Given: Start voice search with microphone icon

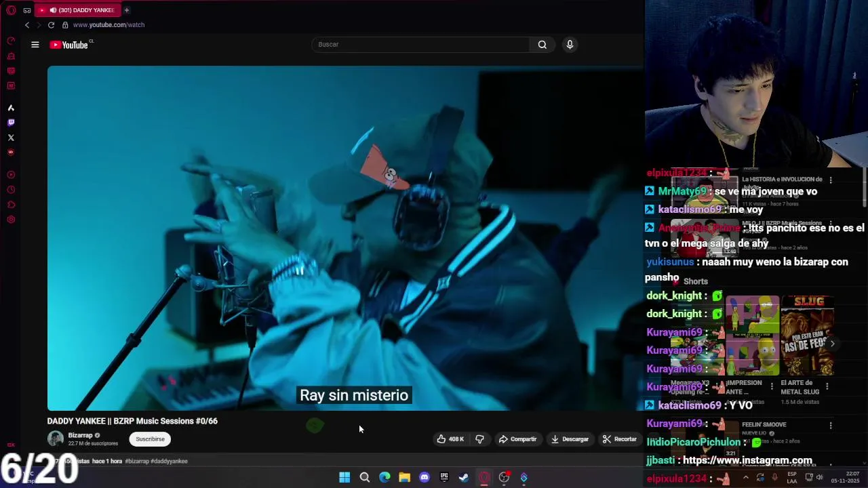Looking at the screenshot, I should [x=570, y=45].
